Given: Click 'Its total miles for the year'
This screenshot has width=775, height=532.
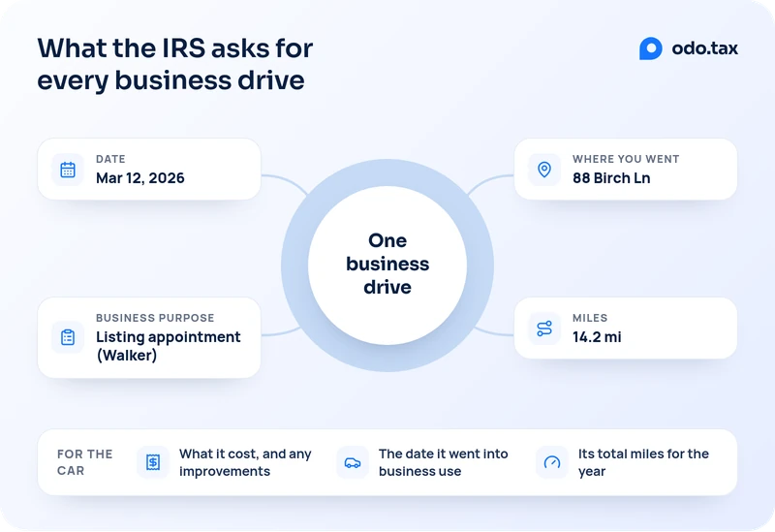Looking at the screenshot, I should 643,462.
